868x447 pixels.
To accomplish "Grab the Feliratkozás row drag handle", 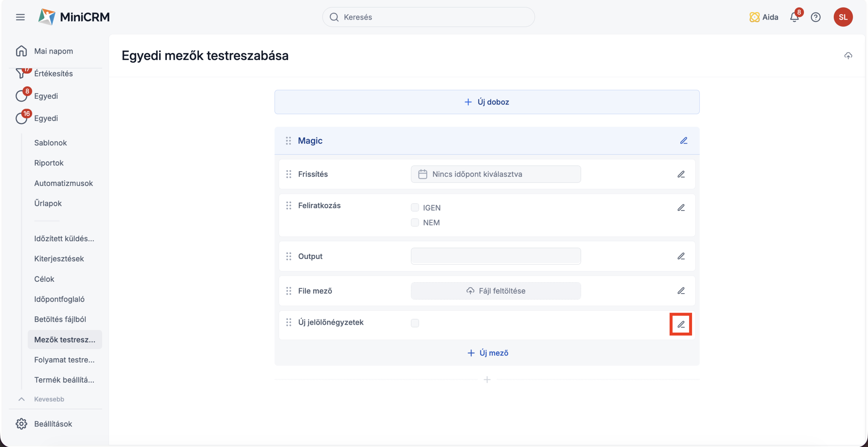I will pos(289,205).
